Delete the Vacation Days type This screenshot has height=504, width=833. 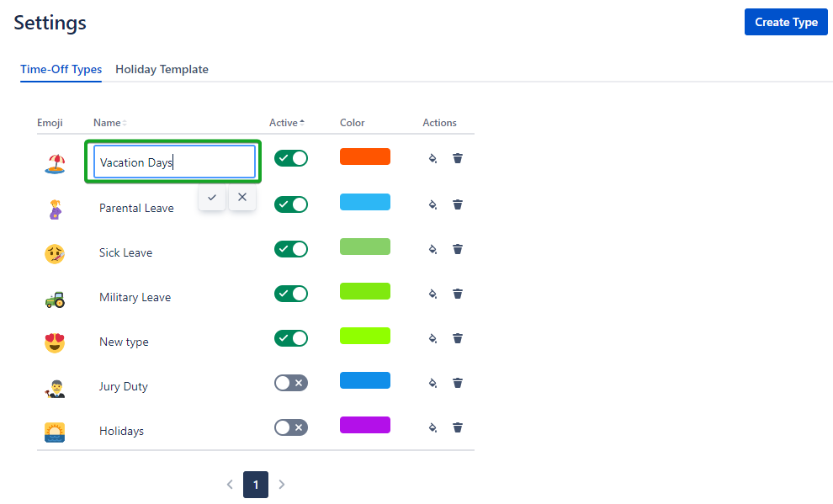coord(458,158)
